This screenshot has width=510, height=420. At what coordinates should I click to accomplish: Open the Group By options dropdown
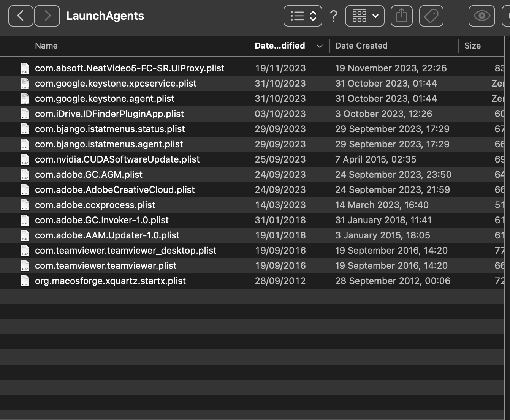365,16
